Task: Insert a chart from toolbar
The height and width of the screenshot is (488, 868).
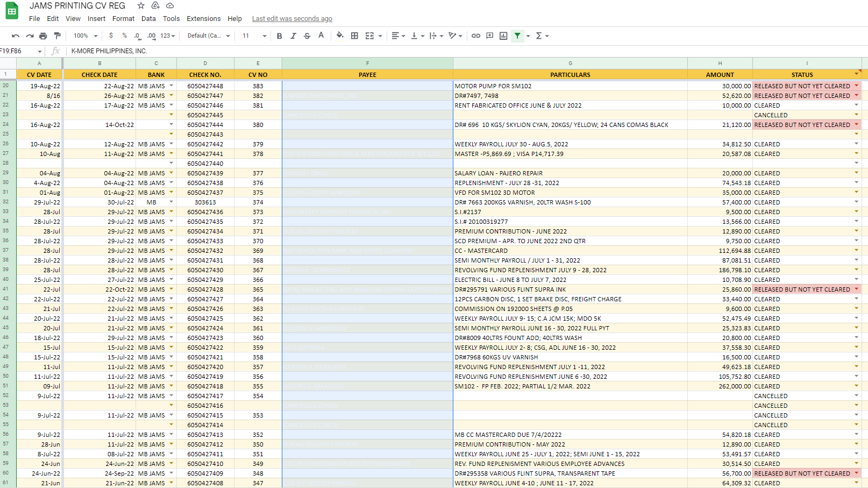Action: pyautogui.click(x=503, y=36)
